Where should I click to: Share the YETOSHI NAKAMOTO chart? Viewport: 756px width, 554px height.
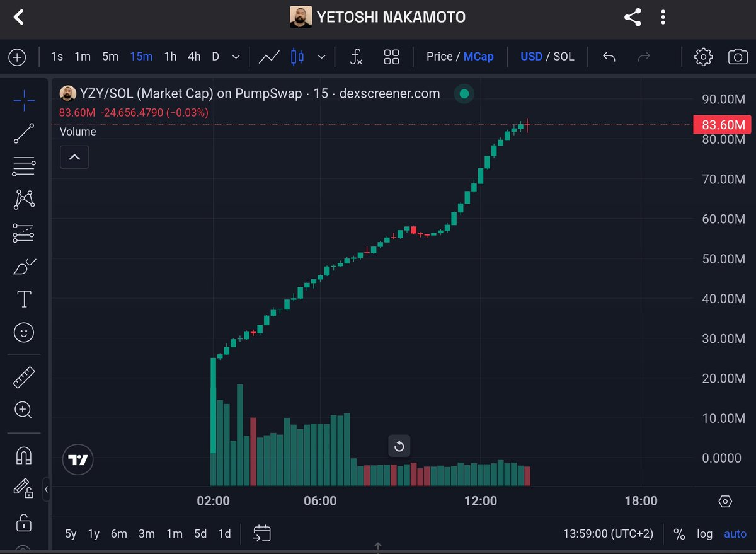click(633, 17)
